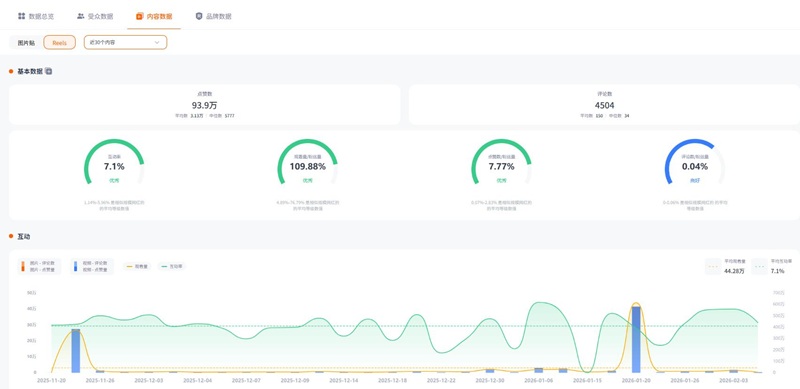Open the 近30个内容 range dropdown
The width and height of the screenshot is (800, 389).
click(126, 42)
